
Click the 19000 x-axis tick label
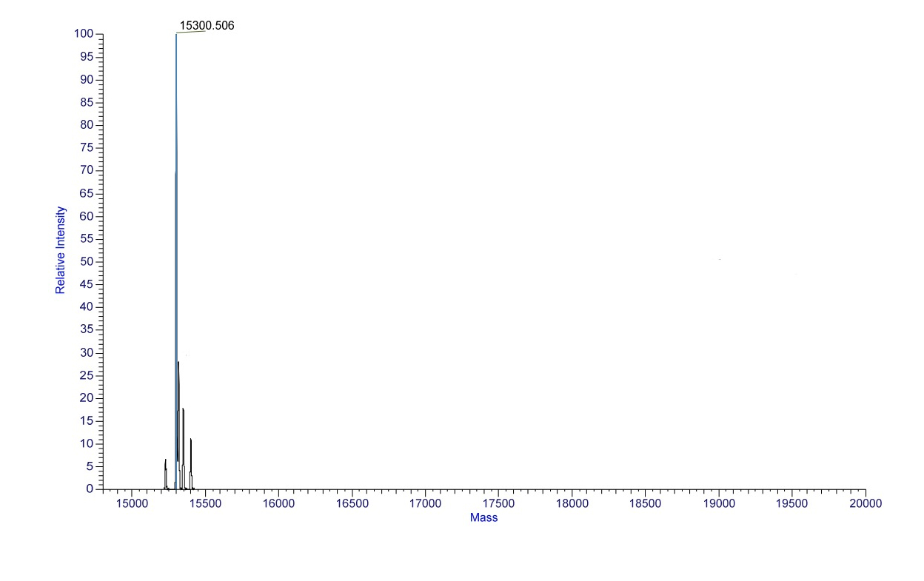click(718, 503)
